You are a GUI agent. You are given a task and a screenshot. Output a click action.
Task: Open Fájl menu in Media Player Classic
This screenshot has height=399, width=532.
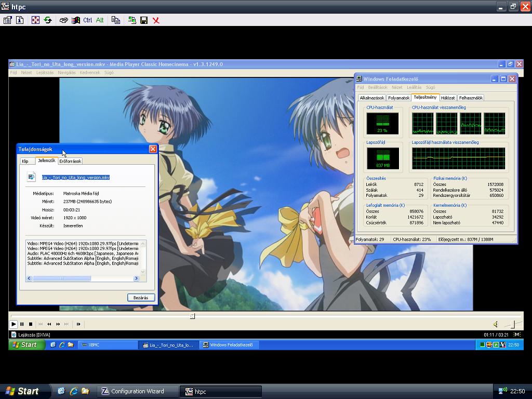13,73
